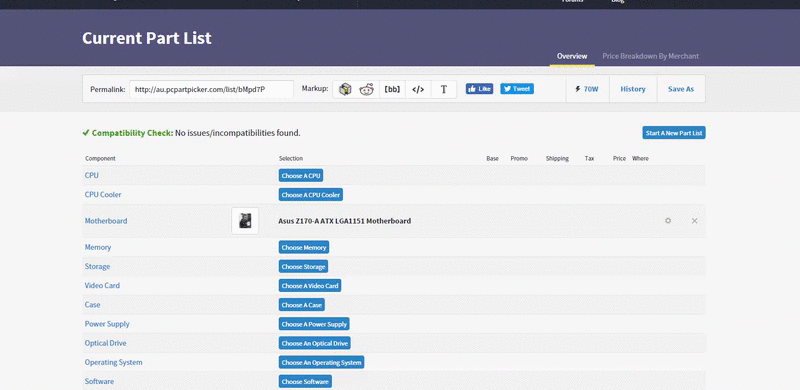This screenshot has height=390, width=800.
Task: Click Save As for this part list
Action: (x=681, y=89)
